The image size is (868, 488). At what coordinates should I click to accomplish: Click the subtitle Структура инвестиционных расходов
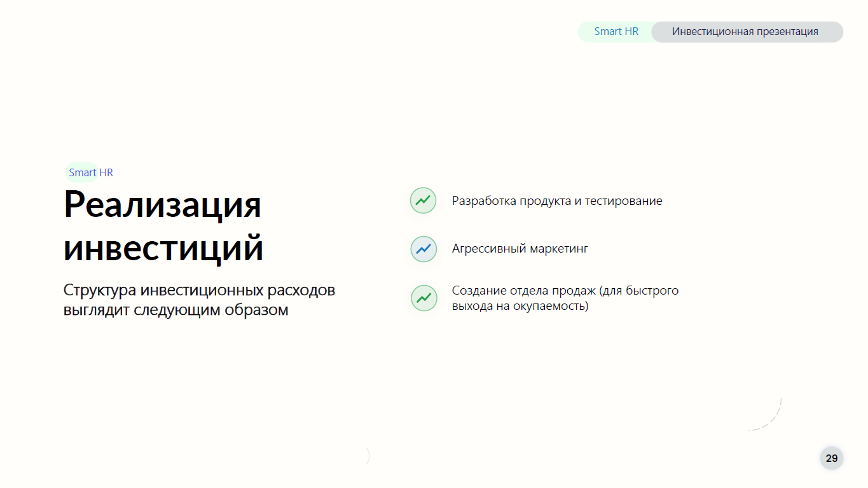coord(199,300)
